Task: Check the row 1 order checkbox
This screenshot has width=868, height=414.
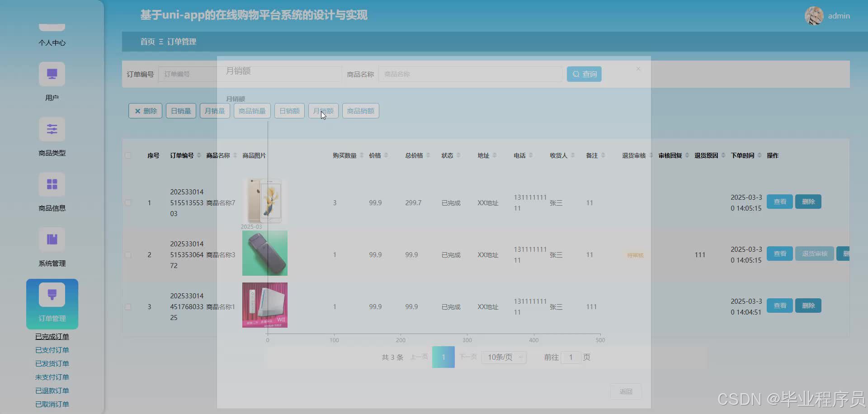Action: [x=128, y=203]
